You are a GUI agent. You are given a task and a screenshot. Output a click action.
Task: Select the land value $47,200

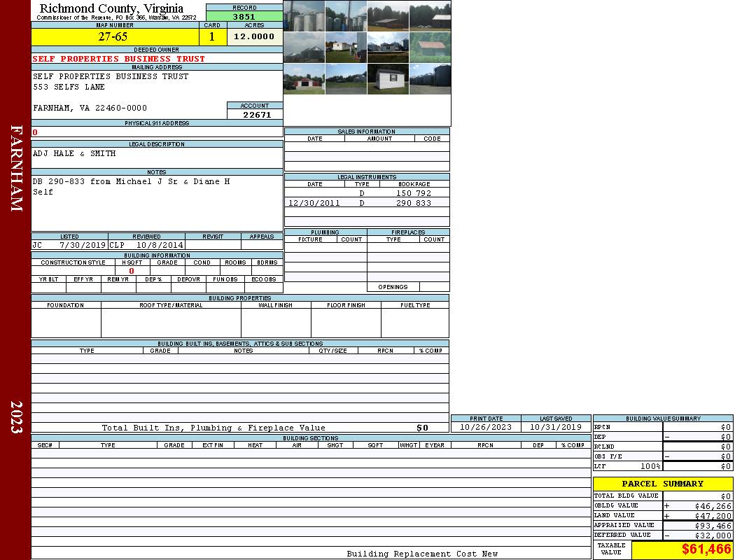pyautogui.click(x=713, y=516)
